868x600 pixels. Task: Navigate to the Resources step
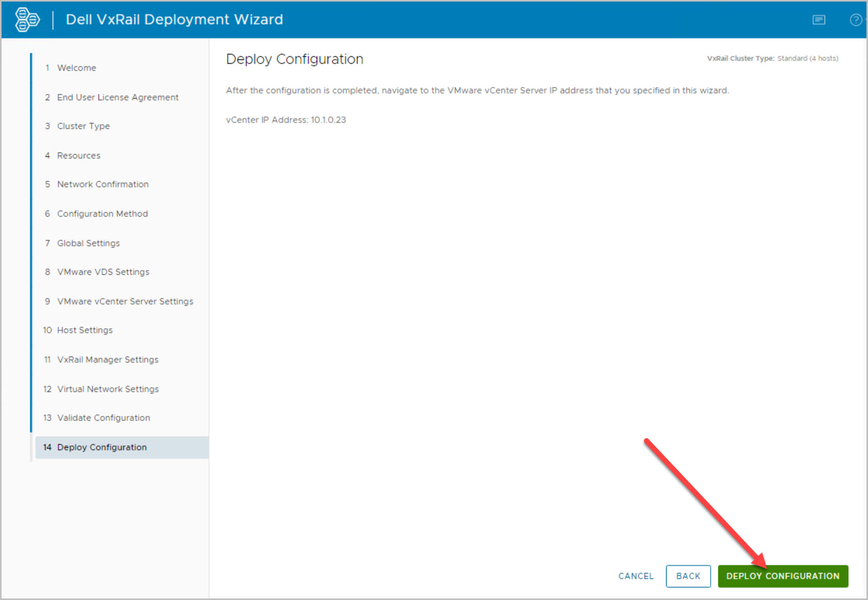pos(79,155)
